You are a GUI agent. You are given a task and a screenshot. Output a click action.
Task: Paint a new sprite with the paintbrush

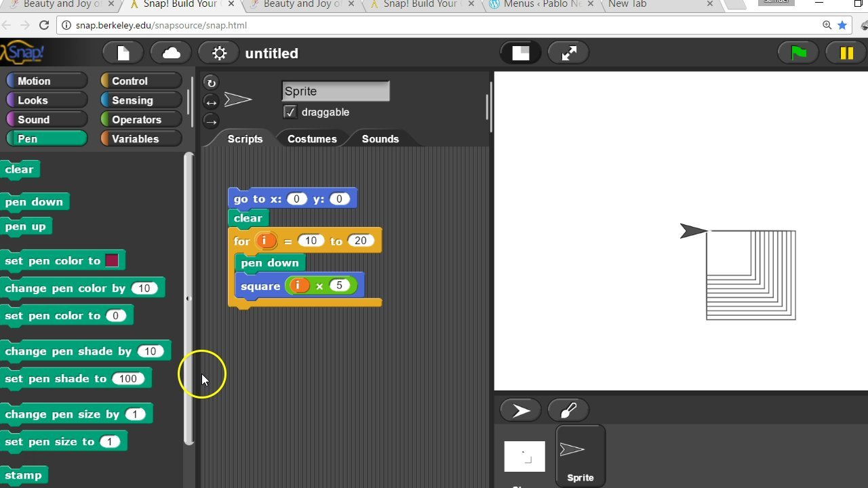point(568,409)
